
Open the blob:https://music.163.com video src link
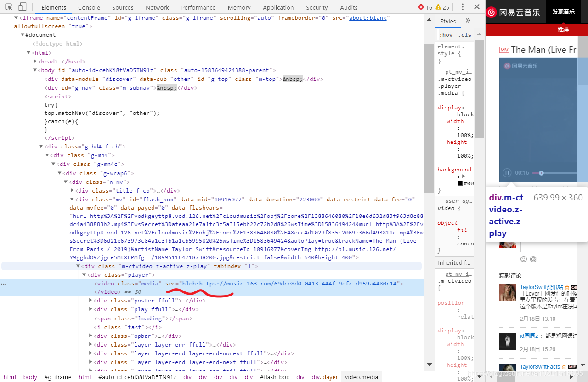click(x=289, y=284)
